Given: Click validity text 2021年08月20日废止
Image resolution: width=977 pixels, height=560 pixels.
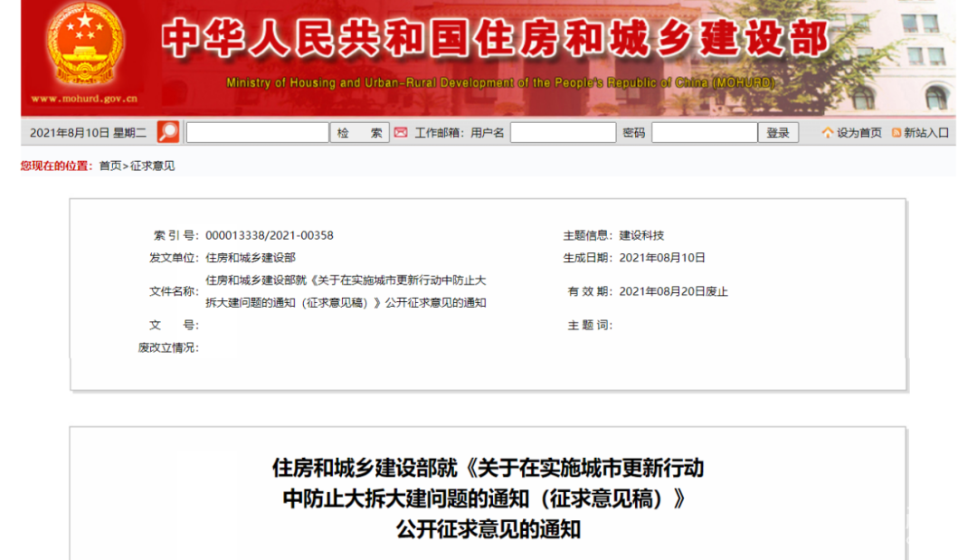Looking at the screenshot, I should 673,291.
